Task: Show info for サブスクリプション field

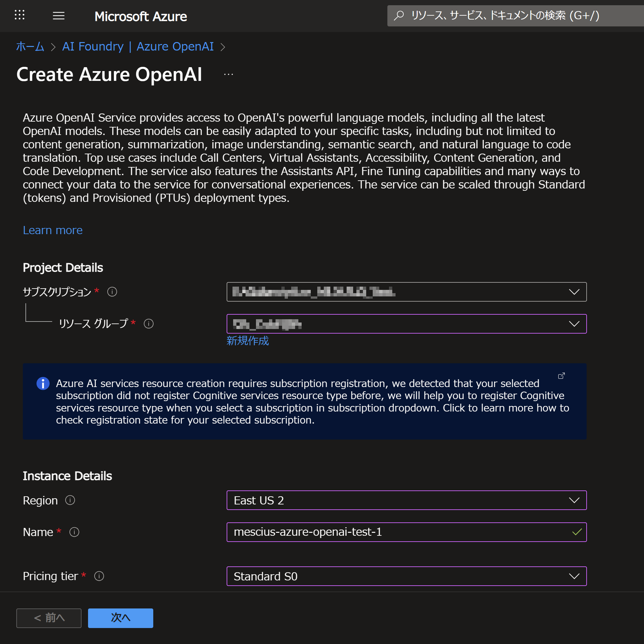Action: pyautogui.click(x=112, y=292)
